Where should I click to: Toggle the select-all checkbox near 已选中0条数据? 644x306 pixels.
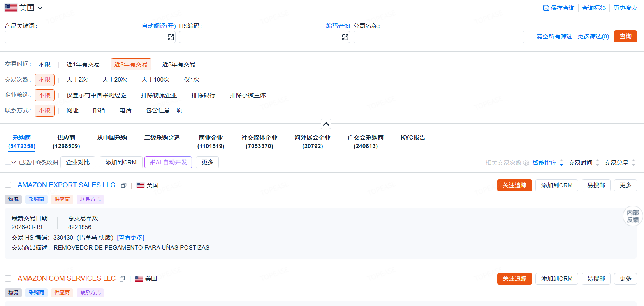(8, 162)
